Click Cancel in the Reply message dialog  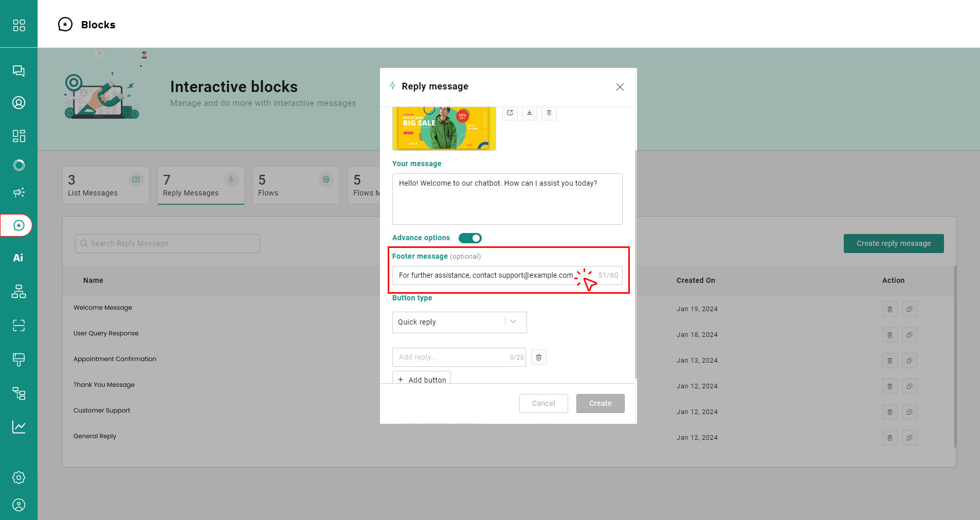(543, 403)
